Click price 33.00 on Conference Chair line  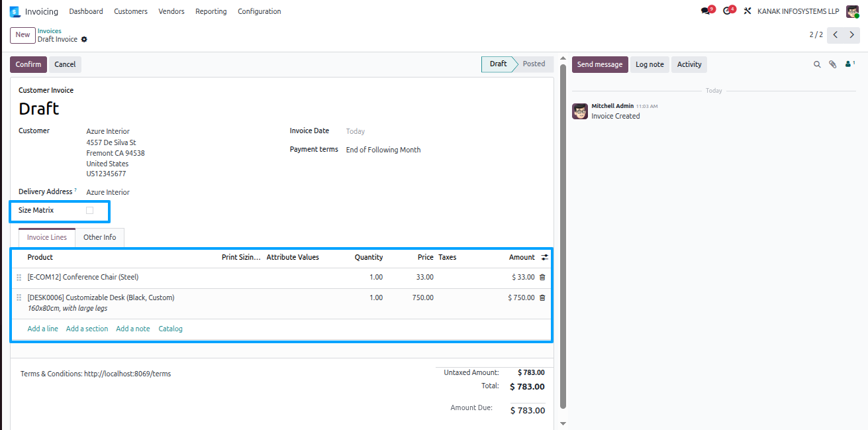pos(424,277)
